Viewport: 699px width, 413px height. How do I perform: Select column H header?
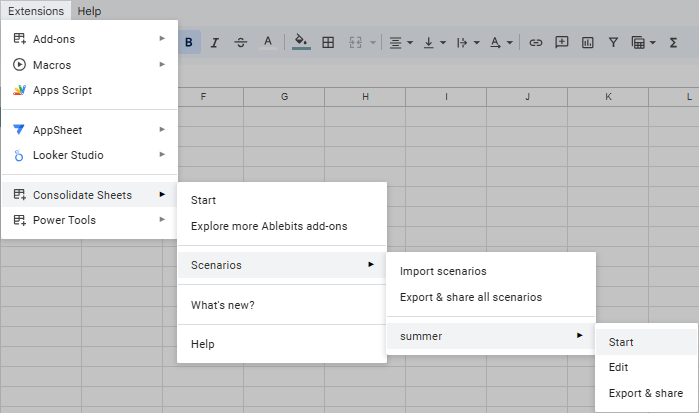pyautogui.click(x=366, y=97)
